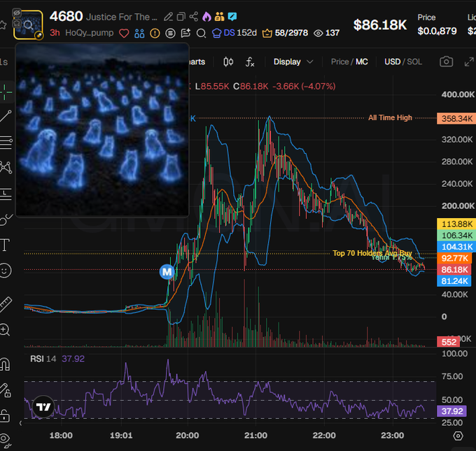This screenshot has height=451, width=476.
Task: Open the candlestick chart type selector
Action: tap(228, 62)
